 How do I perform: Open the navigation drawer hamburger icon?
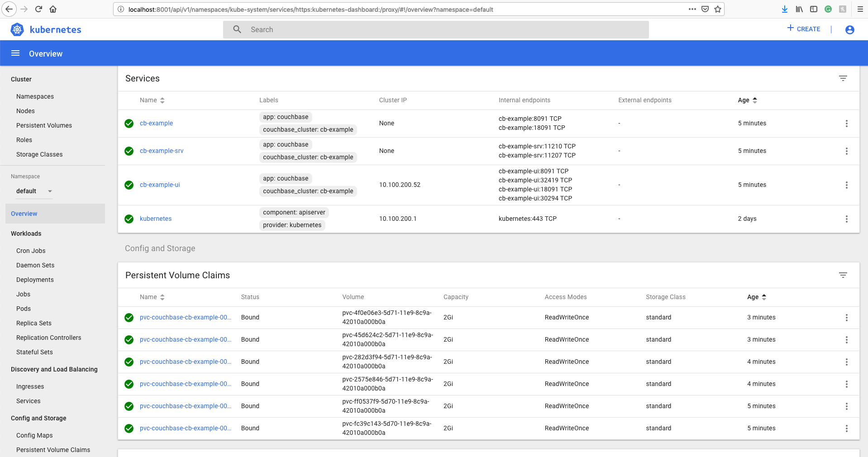click(x=15, y=53)
